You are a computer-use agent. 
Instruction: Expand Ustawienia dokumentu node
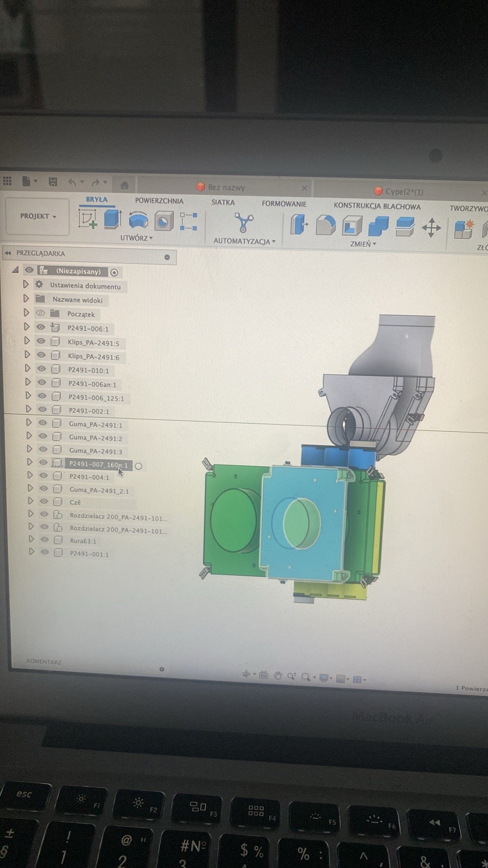[x=26, y=284]
